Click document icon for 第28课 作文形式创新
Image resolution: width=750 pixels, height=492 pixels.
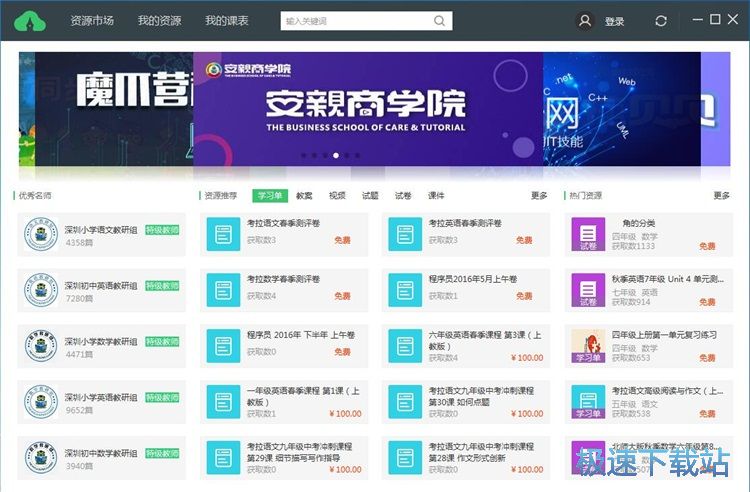[x=405, y=458]
